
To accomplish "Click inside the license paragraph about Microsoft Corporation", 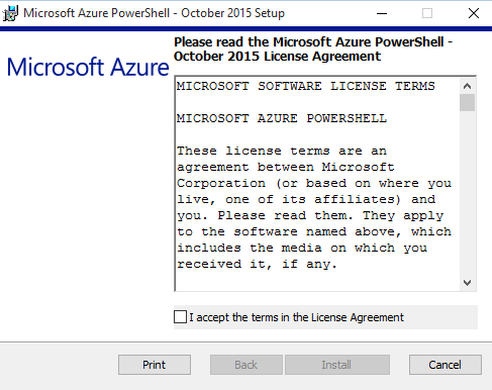I will 314,207.
